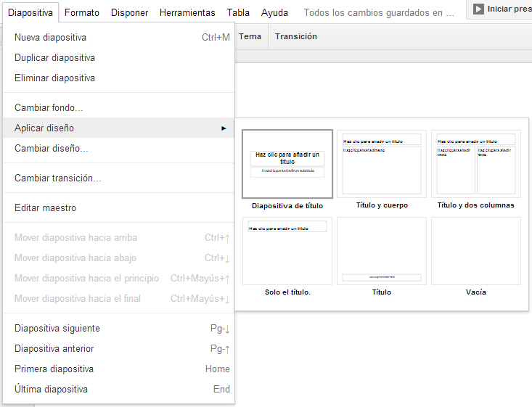Select the 'Diapositiva de título' layout thumbnail

pyautogui.click(x=287, y=164)
